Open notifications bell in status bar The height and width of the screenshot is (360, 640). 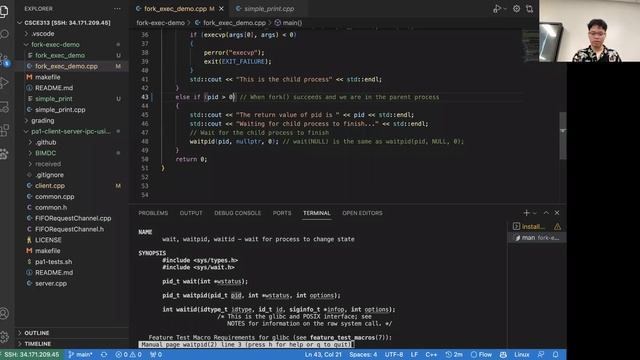[556, 355]
